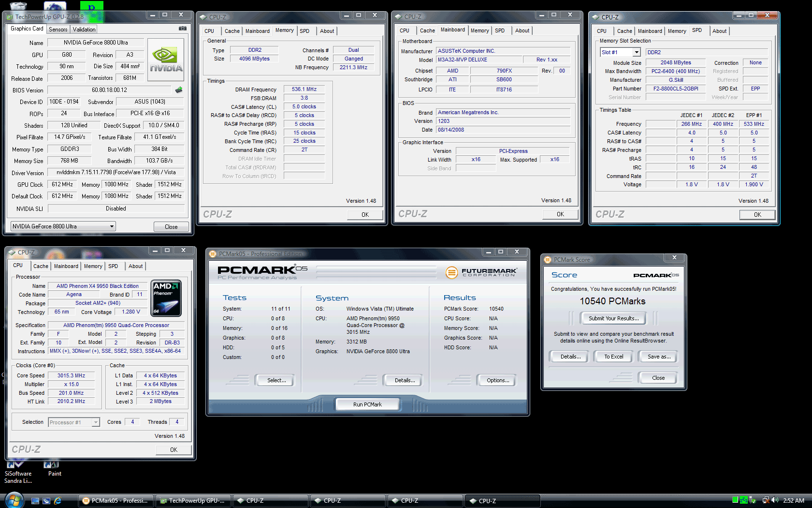This screenshot has height=508, width=812.
Task: Click the BIOS Version field 60.80.18.00.12
Action: (x=109, y=90)
